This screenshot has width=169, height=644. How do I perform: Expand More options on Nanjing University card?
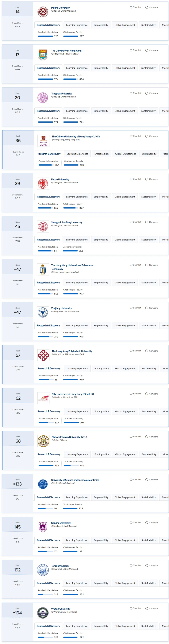[165, 540]
